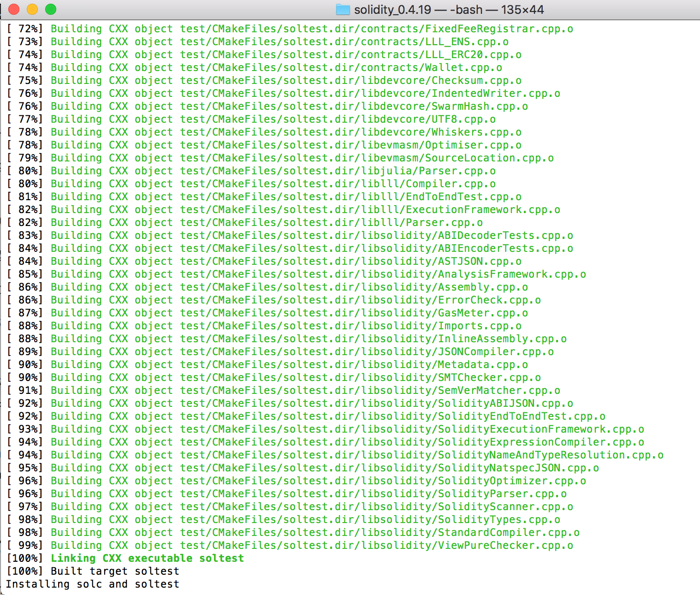Click the libdevcore/UTF8.cpp.o line
The width and height of the screenshot is (700, 595).
[x=251, y=119]
